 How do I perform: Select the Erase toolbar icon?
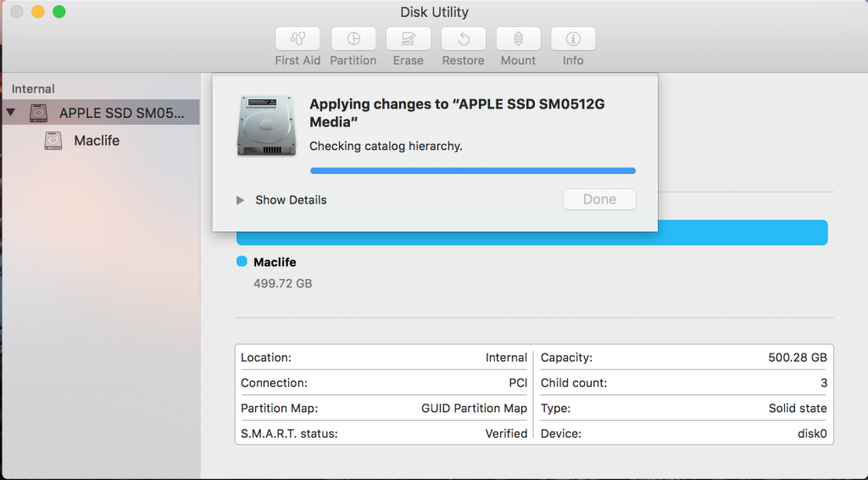coord(408,39)
